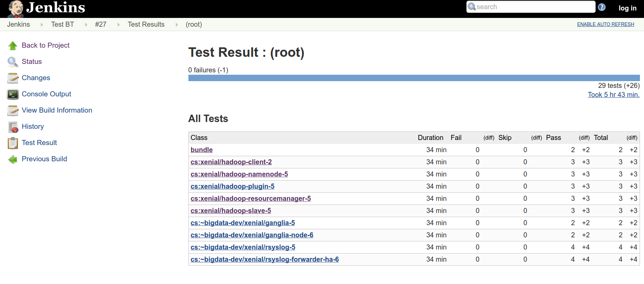Click the Duration column header
This screenshot has width=644, height=284.
(430, 138)
